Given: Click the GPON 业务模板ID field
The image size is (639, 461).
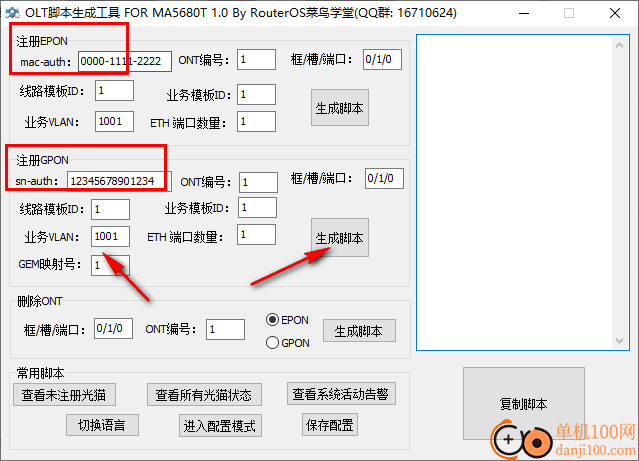Looking at the screenshot, I should 257,207.
